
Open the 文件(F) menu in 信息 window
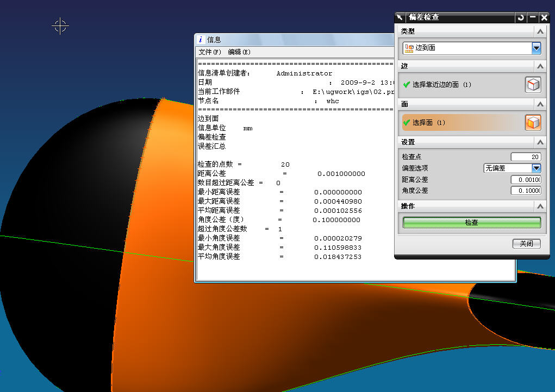click(x=209, y=52)
